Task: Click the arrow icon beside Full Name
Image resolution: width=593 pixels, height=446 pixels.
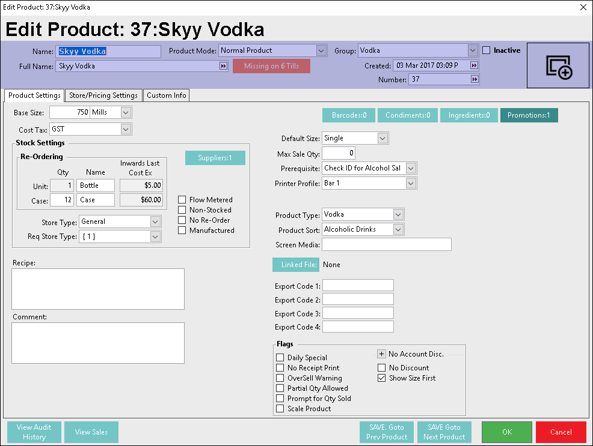Action: (223, 66)
